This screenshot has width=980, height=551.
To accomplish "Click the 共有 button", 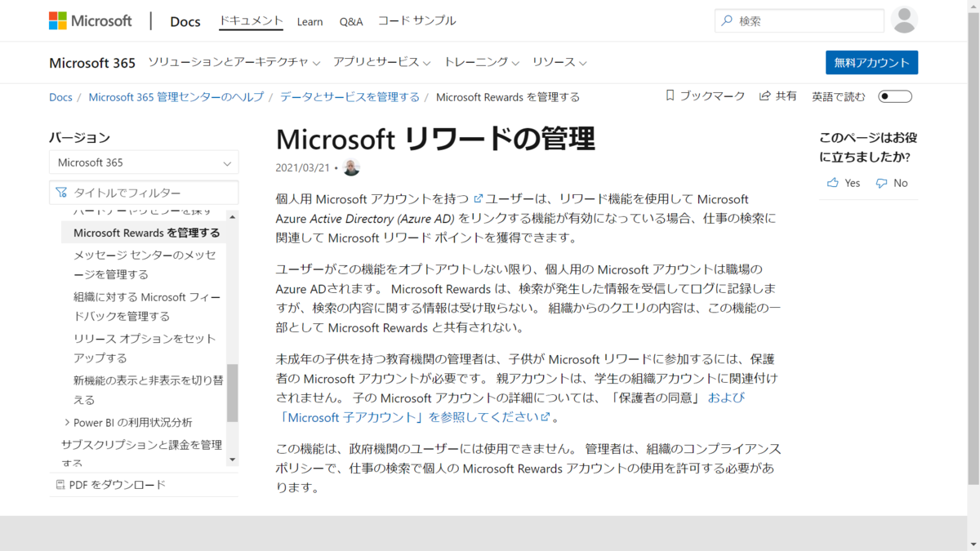I will point(777,96).
